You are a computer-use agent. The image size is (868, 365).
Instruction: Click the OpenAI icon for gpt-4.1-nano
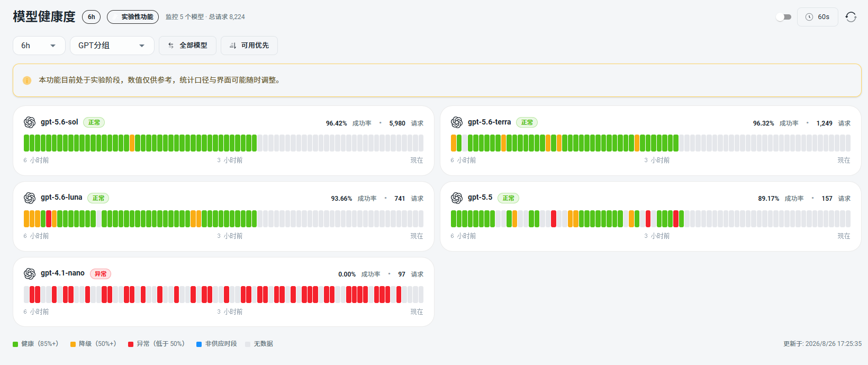click(x=30, y=274)
